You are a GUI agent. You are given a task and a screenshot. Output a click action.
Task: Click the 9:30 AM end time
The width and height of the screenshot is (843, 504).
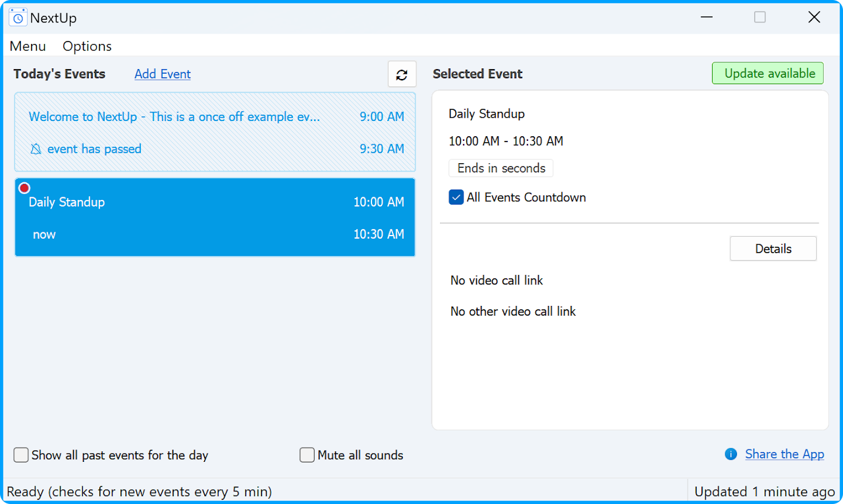[382, 149]
